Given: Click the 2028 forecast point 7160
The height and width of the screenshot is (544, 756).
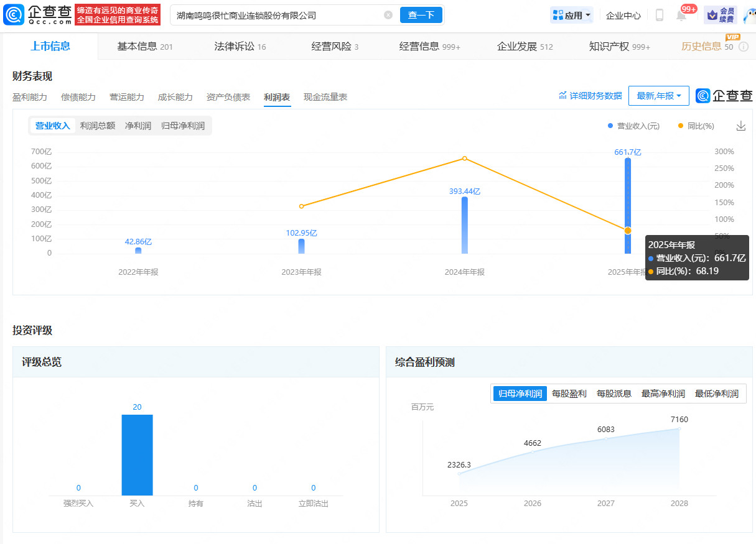Looking at the screenshot, I should [x=679, y=428].
